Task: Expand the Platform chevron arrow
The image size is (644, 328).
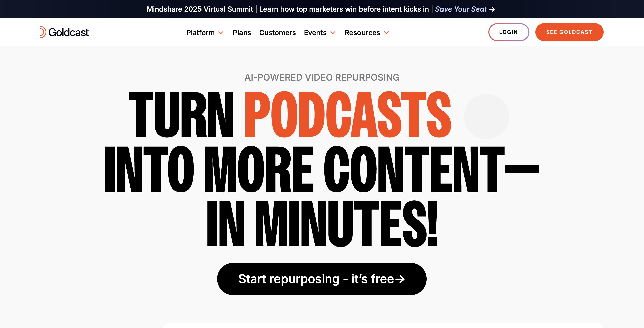Action: [x=221, y=33]
